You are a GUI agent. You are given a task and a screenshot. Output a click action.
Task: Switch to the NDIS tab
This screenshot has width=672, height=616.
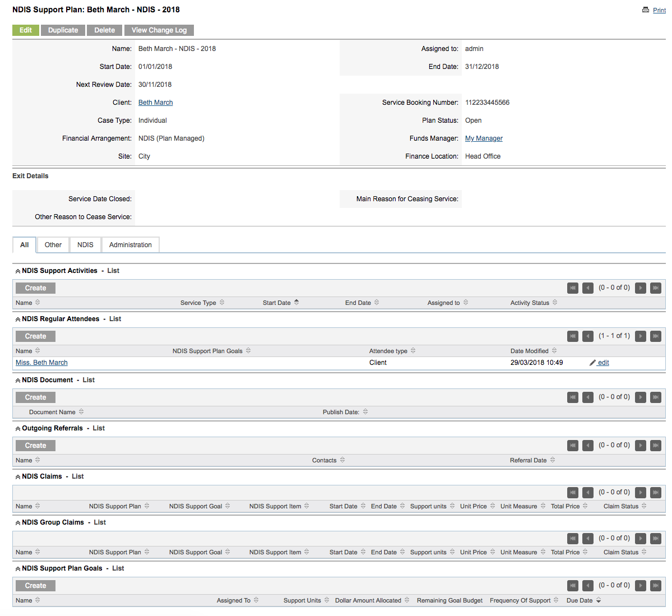point(85,245)
